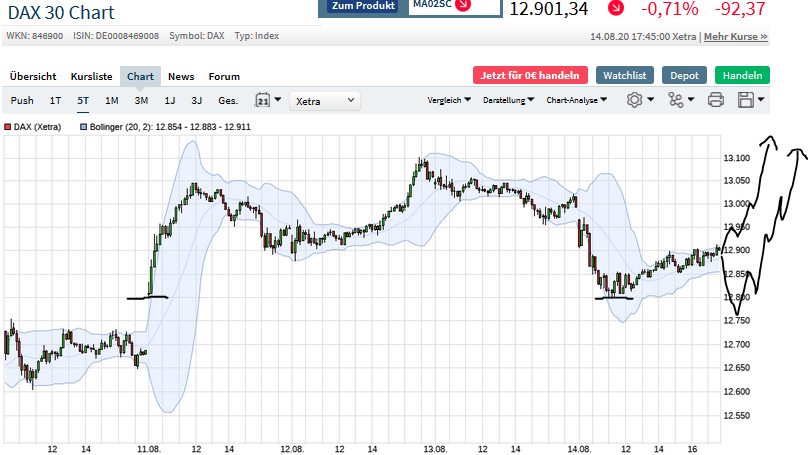Expand the Darstellung dropdown
The width and height of the screenshot is (808, 455).
click(x=508, y=100)
